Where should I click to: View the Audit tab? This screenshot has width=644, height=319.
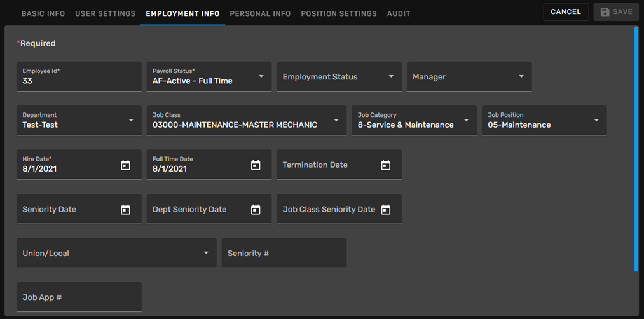point(399,13)
